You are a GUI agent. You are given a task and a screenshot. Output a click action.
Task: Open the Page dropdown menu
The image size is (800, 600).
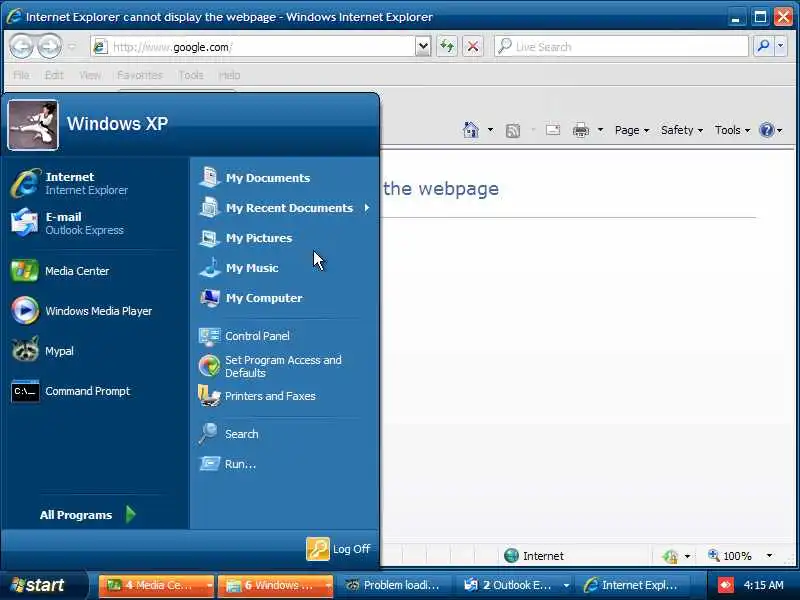tap(632, 130)
